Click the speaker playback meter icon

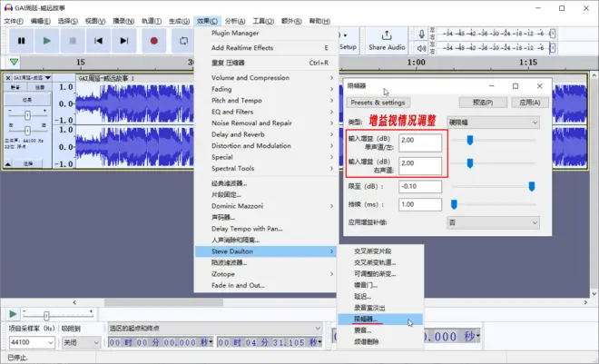(421, 48)
